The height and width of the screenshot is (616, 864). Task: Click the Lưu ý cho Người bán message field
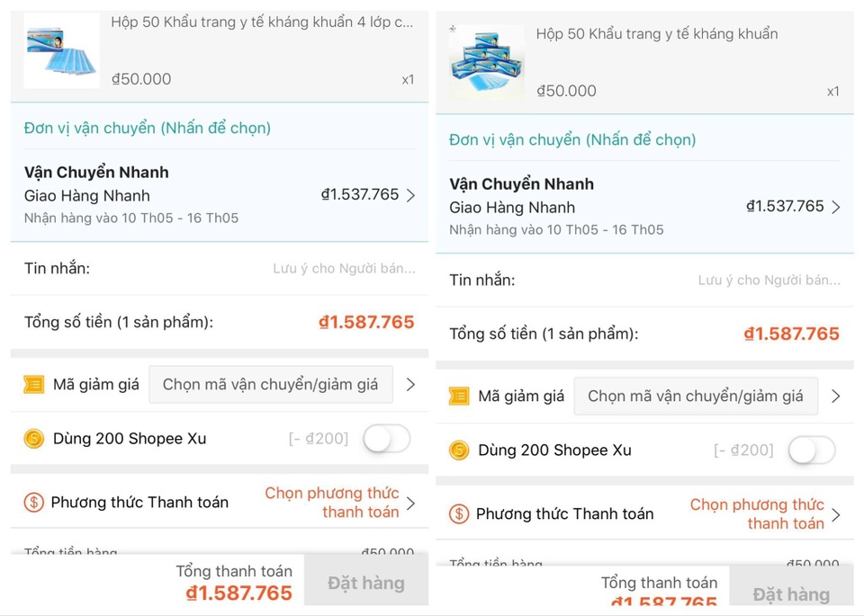click(344, 268)
